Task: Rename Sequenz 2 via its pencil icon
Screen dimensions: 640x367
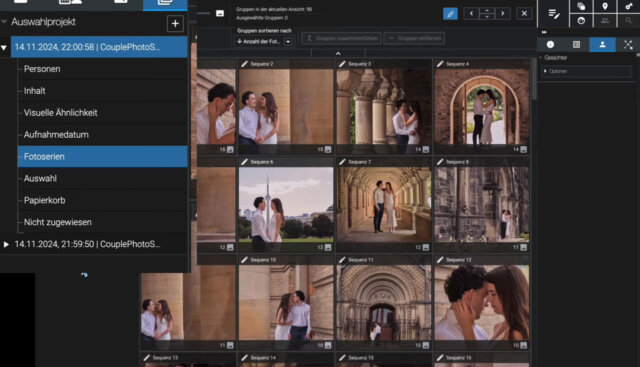Action: [244, 64]
